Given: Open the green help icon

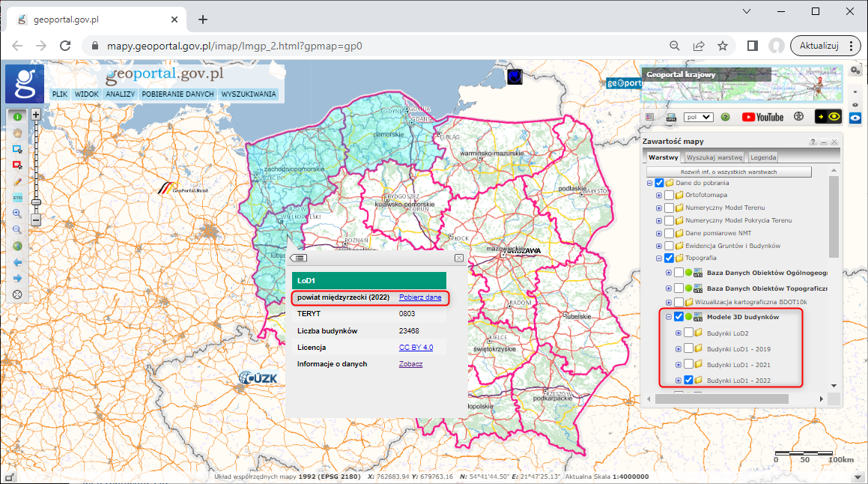Looking at the screenshot, I should pyautogui.click(x=725, y=117).
